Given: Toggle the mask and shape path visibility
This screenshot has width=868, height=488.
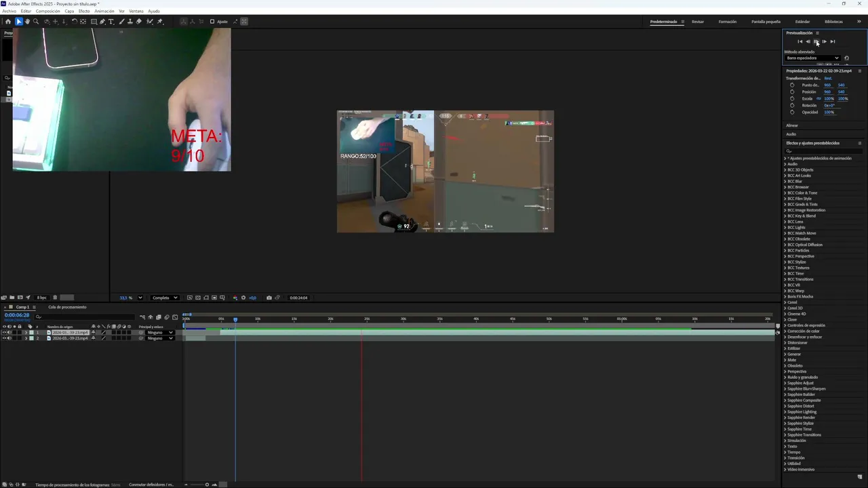Looking at the screenshot, I should click(x=206, y=298).
